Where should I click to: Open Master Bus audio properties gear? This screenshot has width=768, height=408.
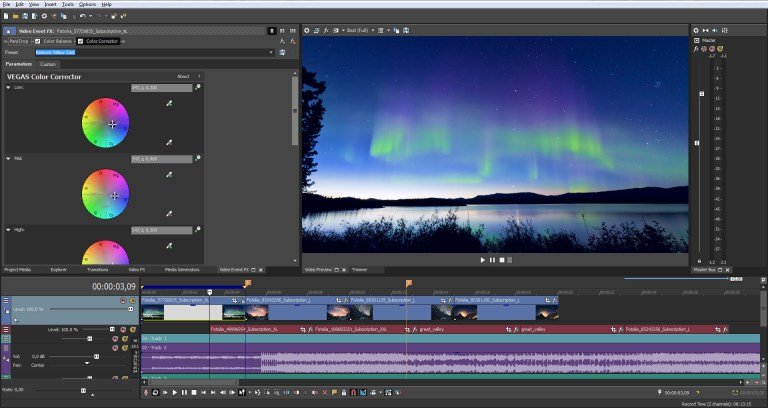(696, 30)
